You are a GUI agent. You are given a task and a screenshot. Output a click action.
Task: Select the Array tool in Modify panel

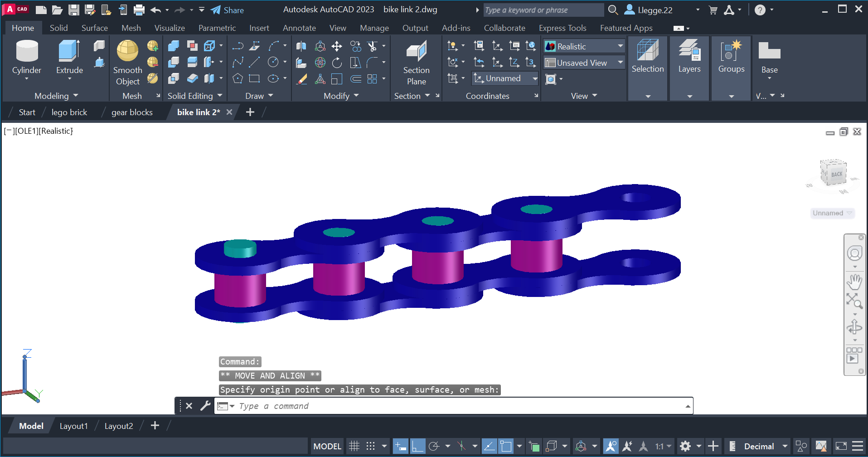[372, 78]
